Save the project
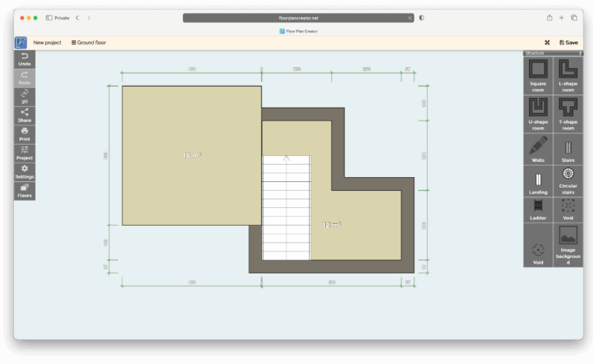The width and height of the screenshot is (593, 364). coord(569,42)
